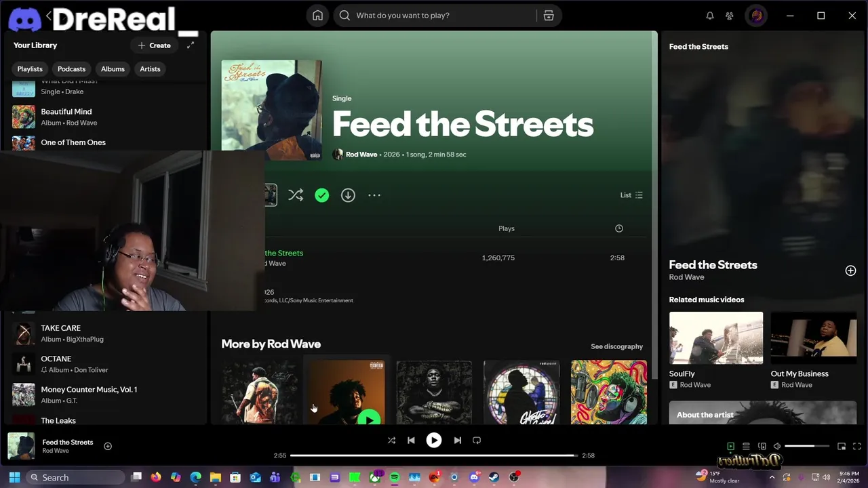
Task: Add current song to Liked from player bar
Action: pyautogui.click(x=108, y=446)
